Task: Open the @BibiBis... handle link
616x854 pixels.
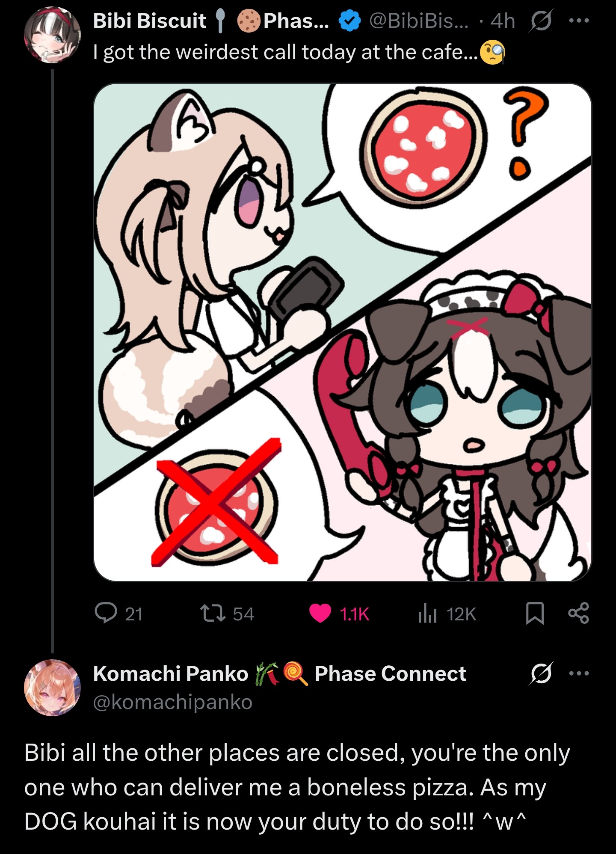Action: (x=418, y=21)
